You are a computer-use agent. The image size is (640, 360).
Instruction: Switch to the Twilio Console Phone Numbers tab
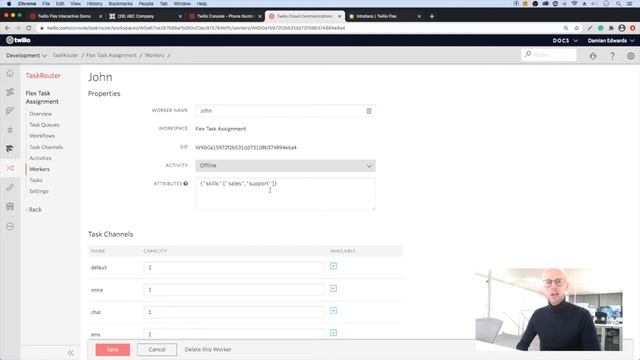(x=225, y=16)
